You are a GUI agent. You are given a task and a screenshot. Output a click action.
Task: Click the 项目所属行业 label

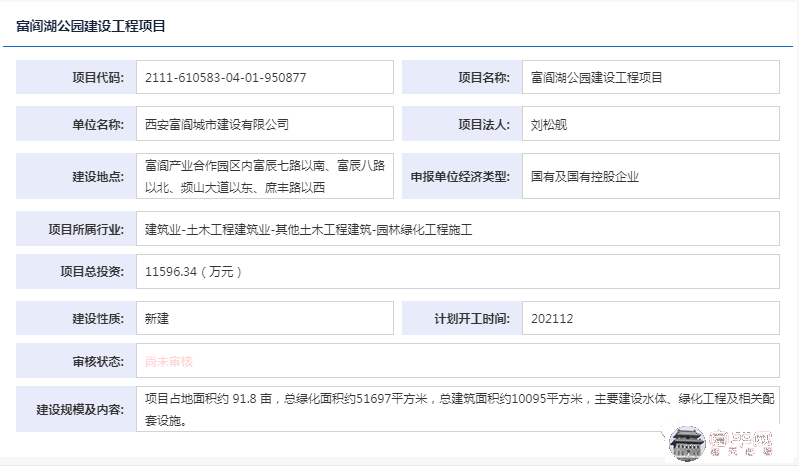coord(86,229)
